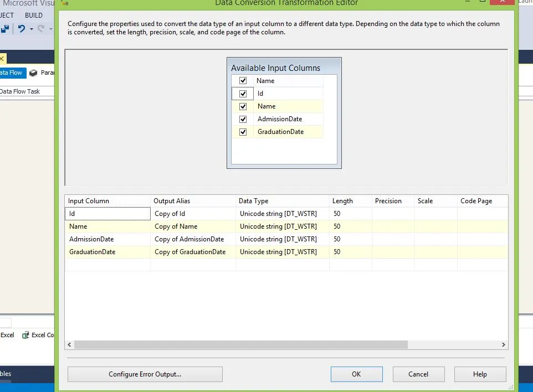Click the Length column header

351,201
